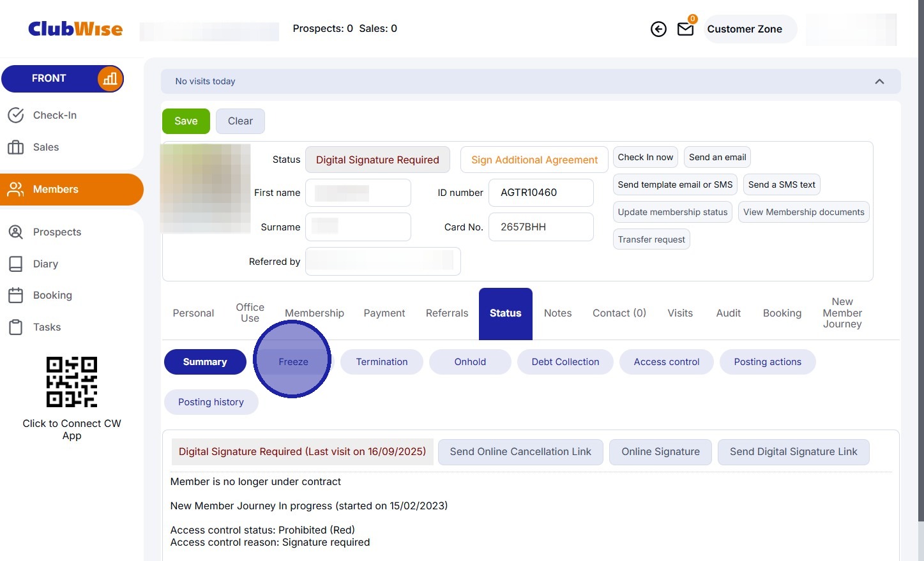
Task: Click the green Save button
Action: [x=186, y=121]
